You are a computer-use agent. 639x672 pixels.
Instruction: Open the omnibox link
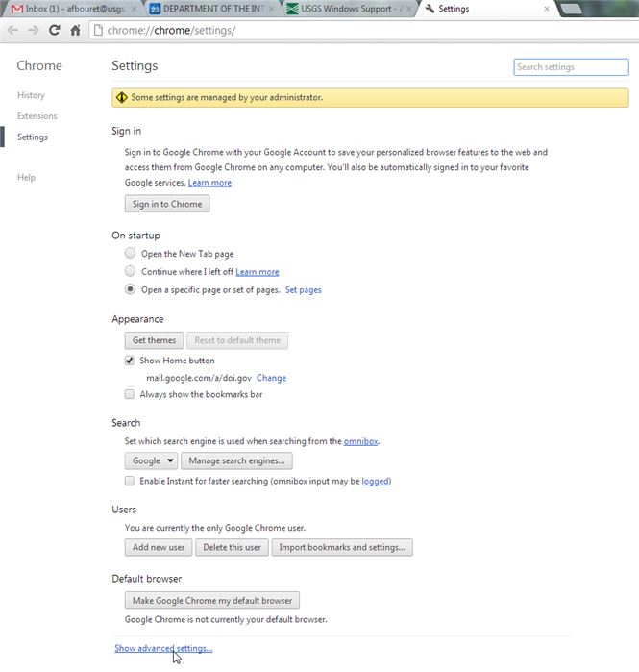361,441
